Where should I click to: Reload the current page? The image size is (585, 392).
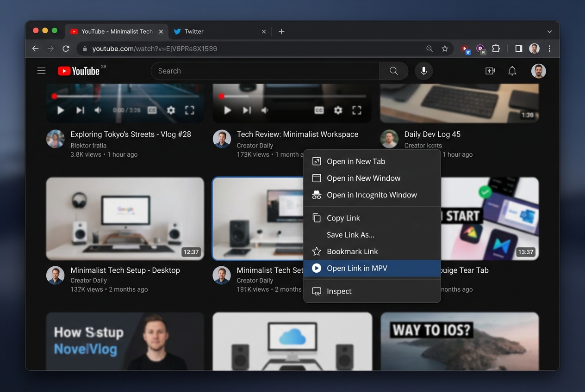click(x=66, y=49)
